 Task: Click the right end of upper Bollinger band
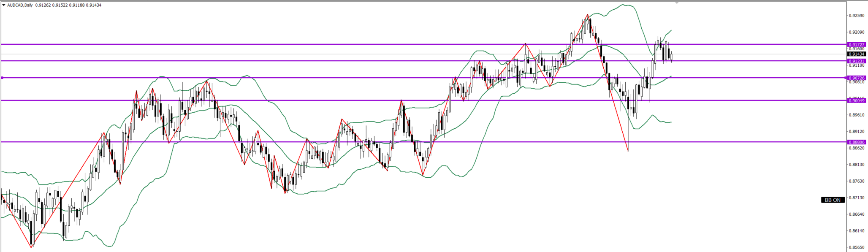click(x=671, y=30)
